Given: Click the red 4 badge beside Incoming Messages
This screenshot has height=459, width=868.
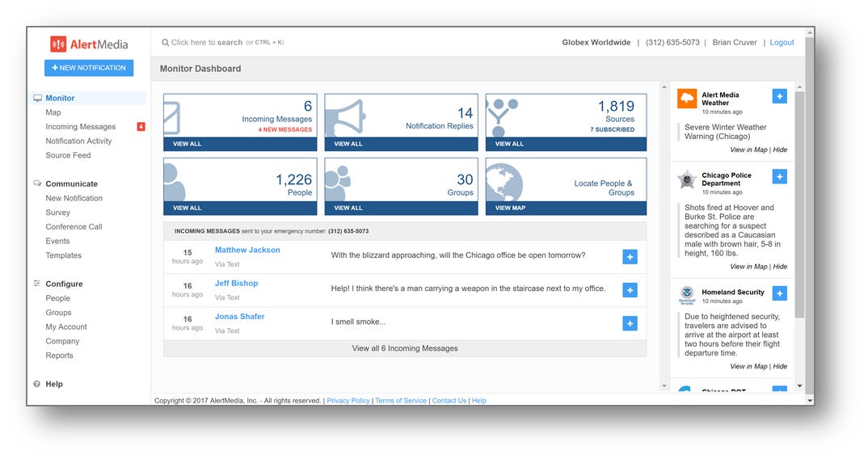Looking at the screenshot, I should coord(141,127).
